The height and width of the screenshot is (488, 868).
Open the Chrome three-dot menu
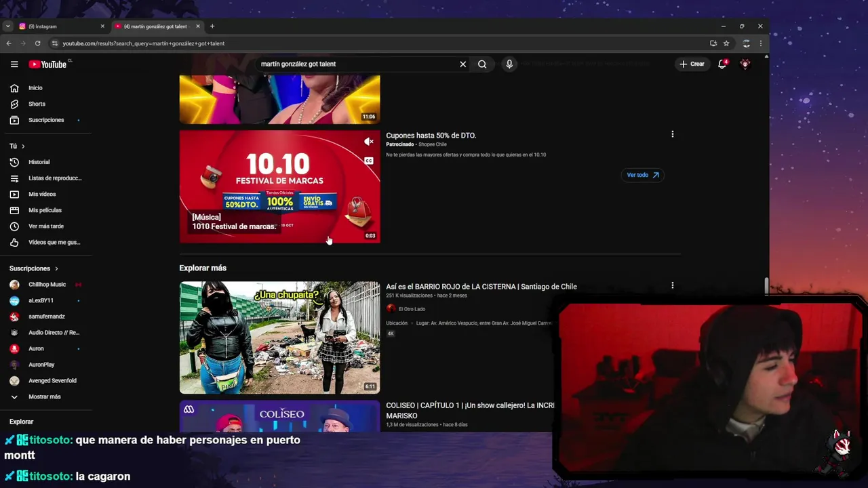(x=760, y=43)
